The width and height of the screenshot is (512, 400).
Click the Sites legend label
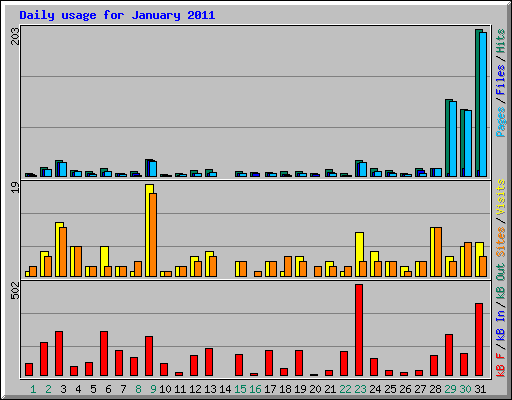(500, 242)
